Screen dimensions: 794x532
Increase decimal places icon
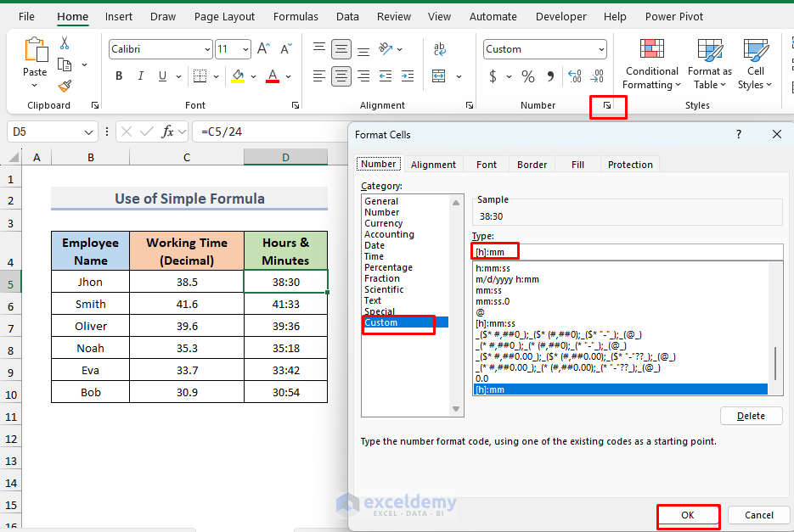pyautogui.click(x=575, y=76)
